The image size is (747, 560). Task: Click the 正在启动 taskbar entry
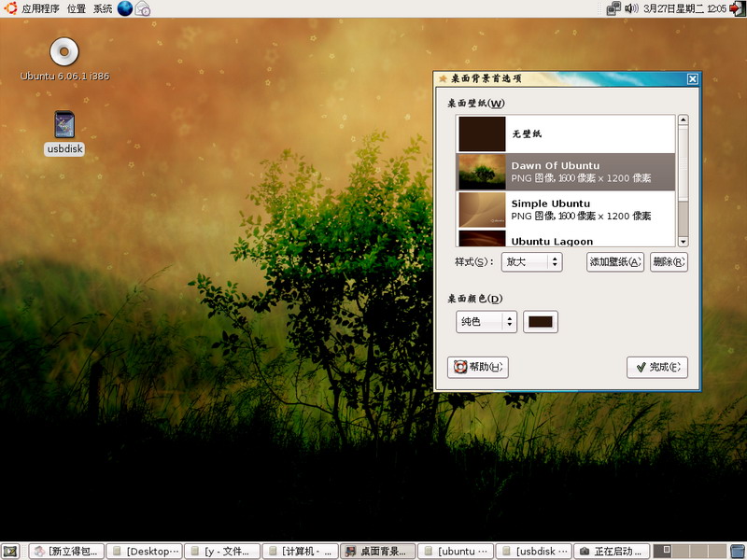point(612,552)
